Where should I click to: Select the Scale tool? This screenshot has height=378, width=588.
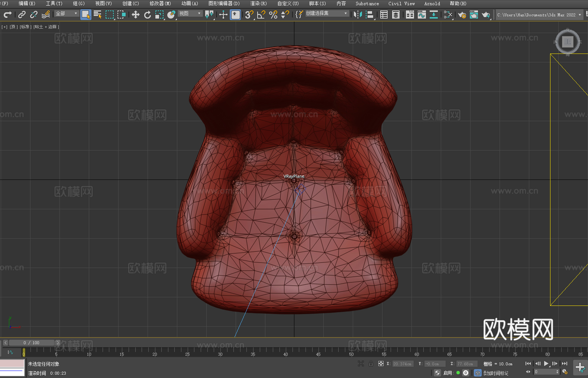[159, 14]
